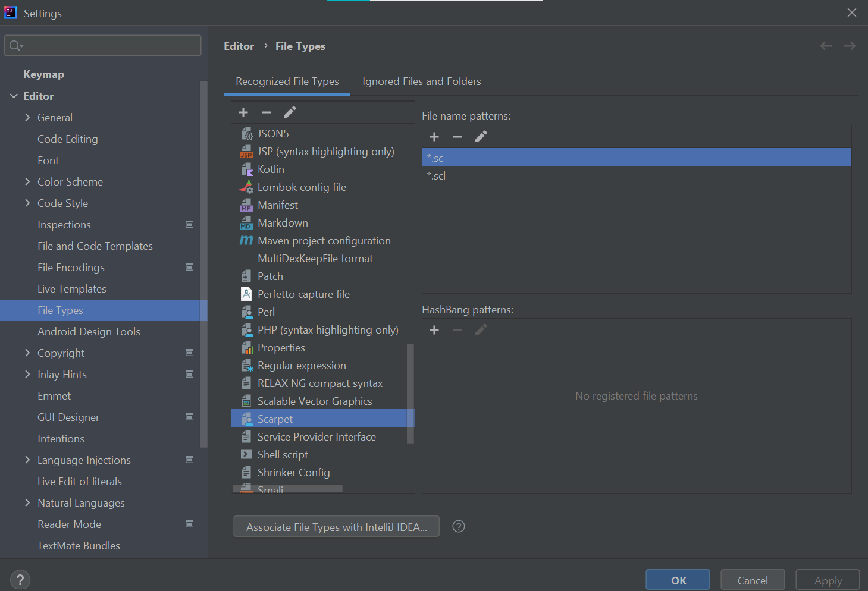The height and width of the screenshot is (591, 868).
Task: Select RELAX NG compact syntax file type
Action: tap(319, 383)
